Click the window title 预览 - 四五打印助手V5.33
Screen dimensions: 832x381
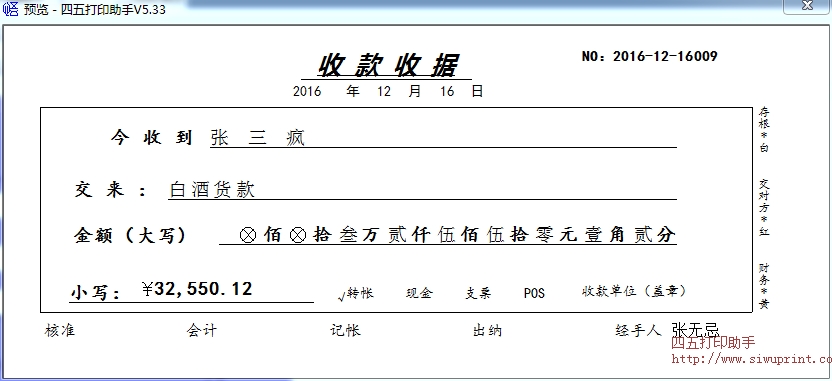click(94, 10)
